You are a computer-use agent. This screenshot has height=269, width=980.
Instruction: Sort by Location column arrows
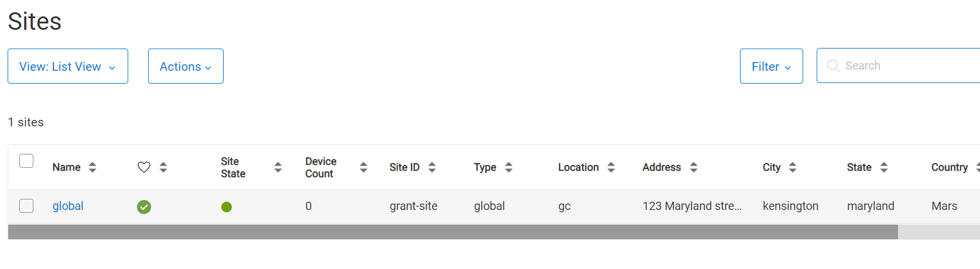[611, 167]
